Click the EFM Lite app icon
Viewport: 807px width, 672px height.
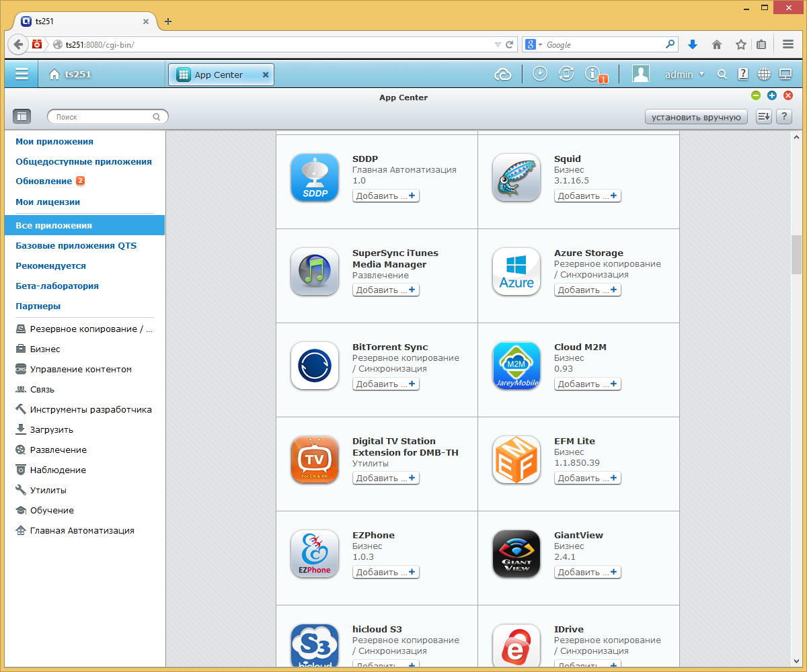click(x=516, y=460)
